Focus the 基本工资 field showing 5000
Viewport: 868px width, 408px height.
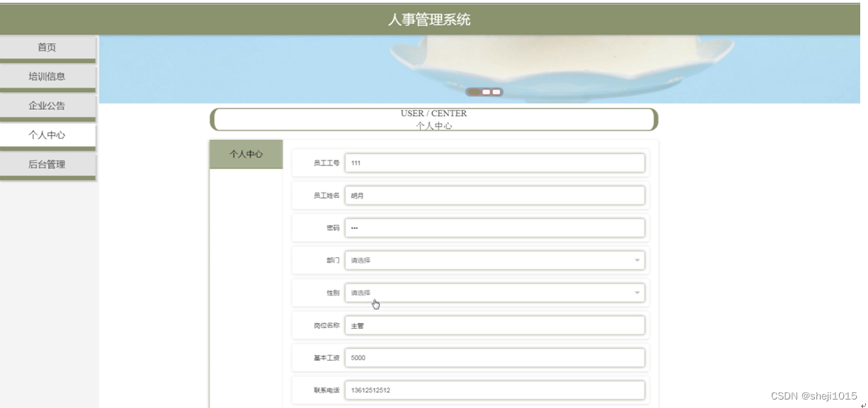495,358
